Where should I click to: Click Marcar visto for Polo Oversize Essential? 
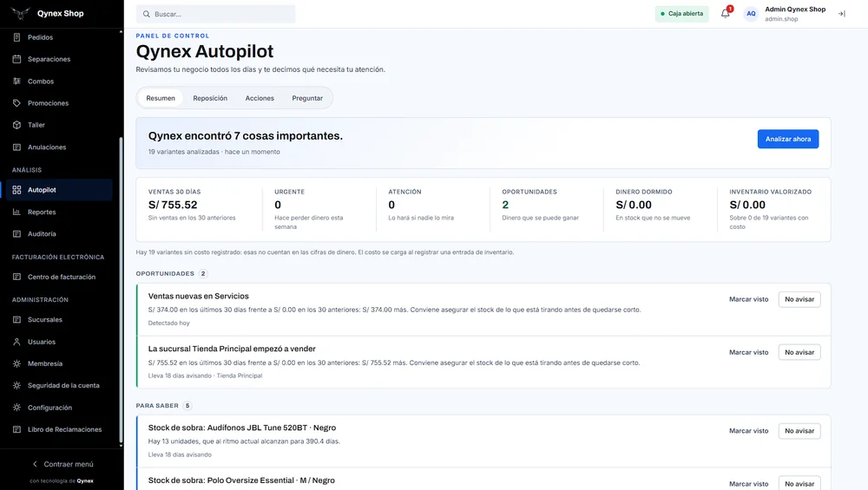tap(748, 483)
